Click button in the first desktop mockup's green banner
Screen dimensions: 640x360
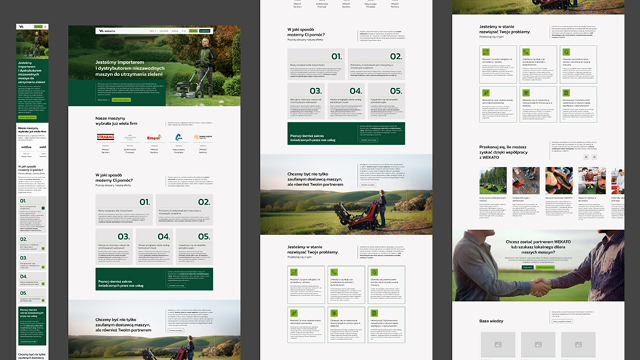(176, 286)
